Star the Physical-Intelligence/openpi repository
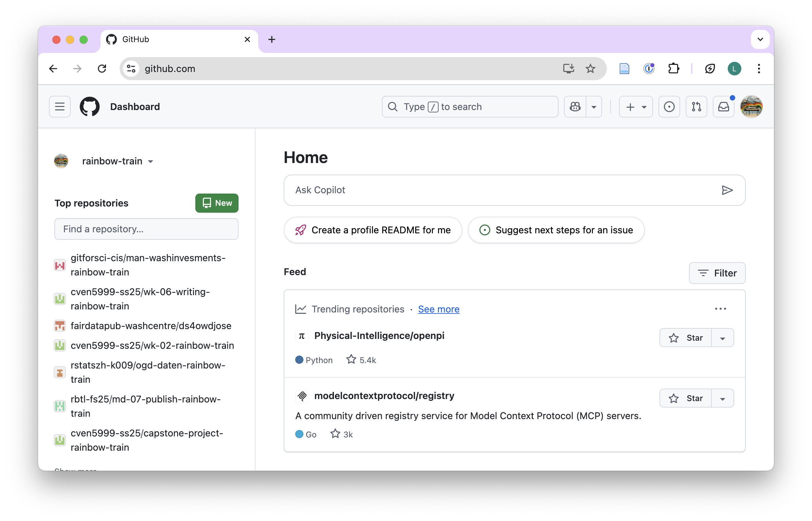The height and width of the screenshot is (521, 812). 686,338
